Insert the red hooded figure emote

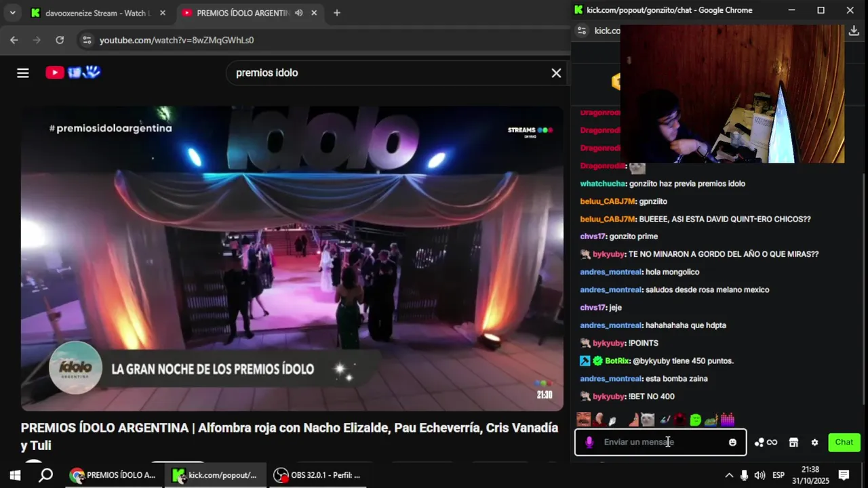(679, 420)
